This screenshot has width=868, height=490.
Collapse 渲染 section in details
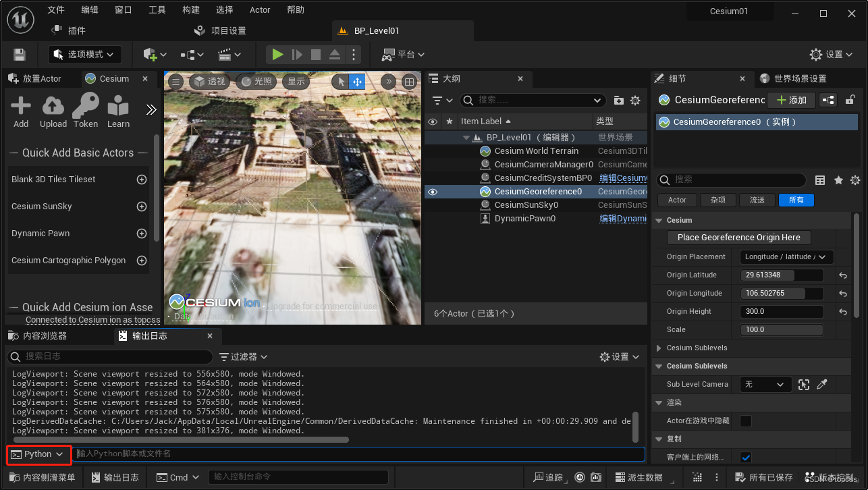point(659,402)
